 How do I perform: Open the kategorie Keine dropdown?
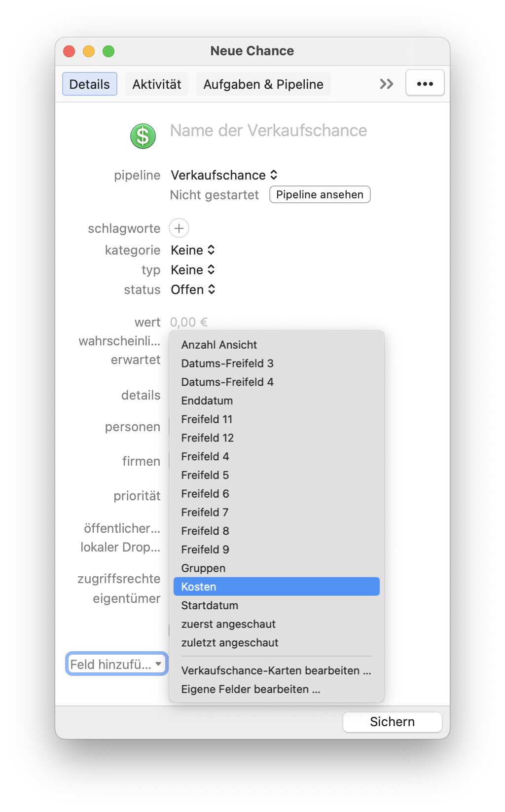click(193, 250)
